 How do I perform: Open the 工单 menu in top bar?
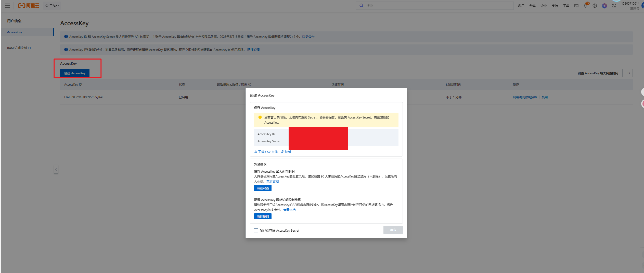click(x=566, y=6)
